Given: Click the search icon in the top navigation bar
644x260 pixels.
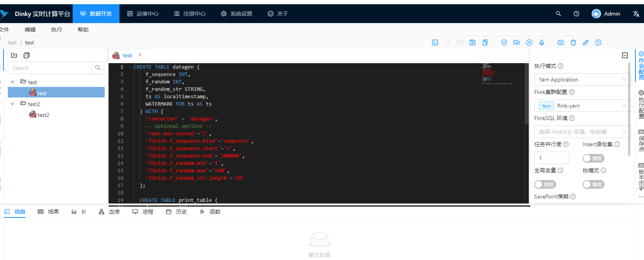Looking at the screenshot, I should click(558, 14).
